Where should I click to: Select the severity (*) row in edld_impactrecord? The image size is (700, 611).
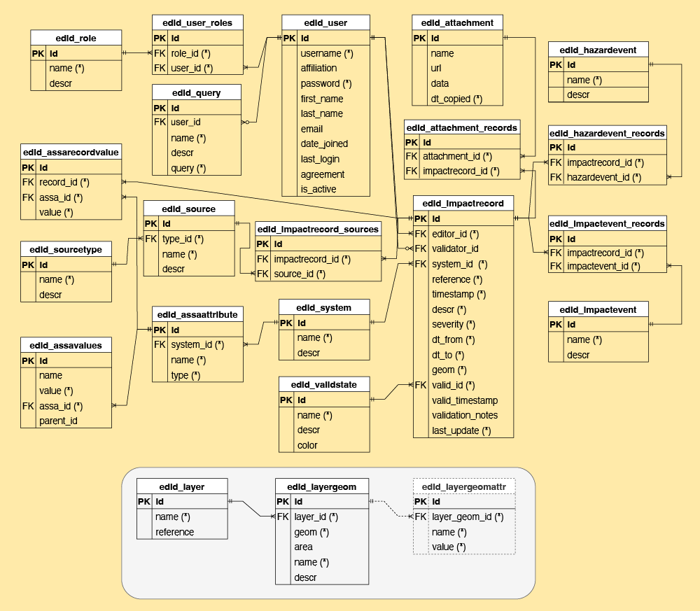coord(454,324)
